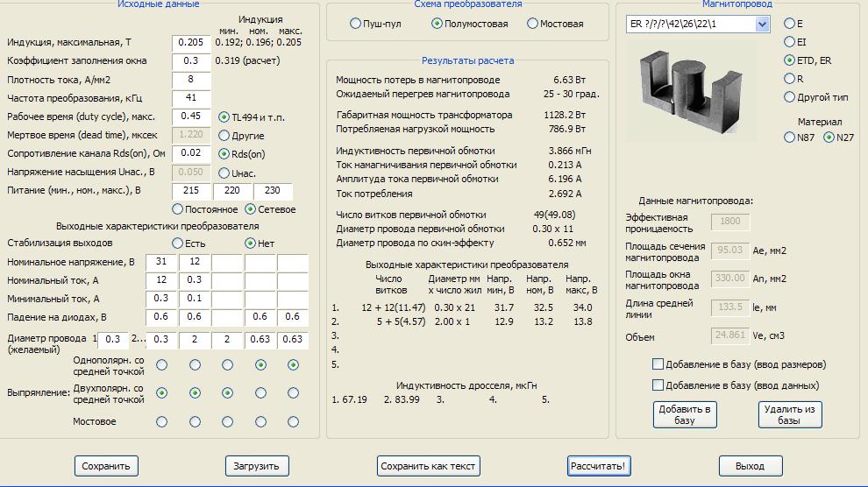Edit first output diode drop field
The image size is (868, 487).
pyautogui.click(x=161, y=317)
